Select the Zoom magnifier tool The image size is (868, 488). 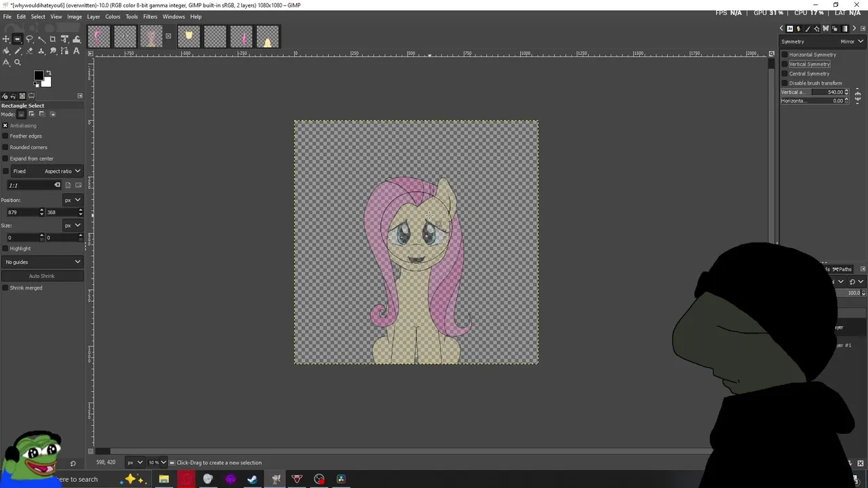point(18,62)
